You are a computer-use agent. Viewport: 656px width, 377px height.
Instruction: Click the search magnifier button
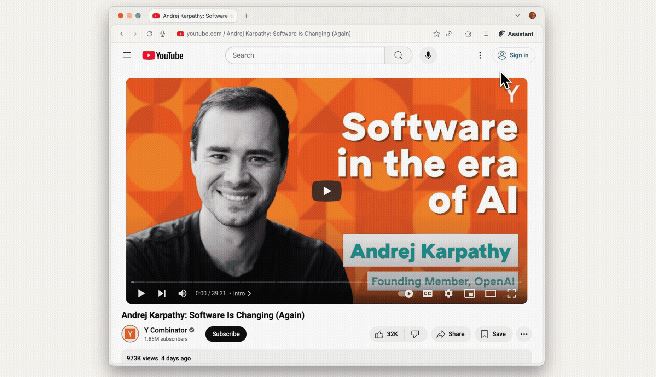pos(398,55)
